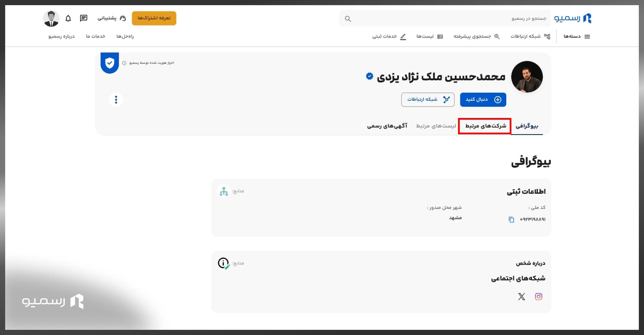644x335 pixels.
Task: Open the Instagram profile icon
Action: tap(538, 297)
